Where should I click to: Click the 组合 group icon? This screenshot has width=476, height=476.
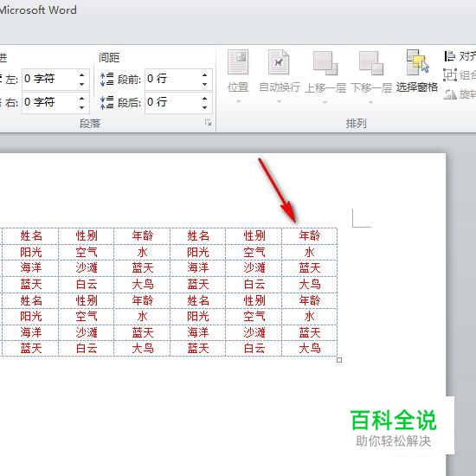point(450,74)
